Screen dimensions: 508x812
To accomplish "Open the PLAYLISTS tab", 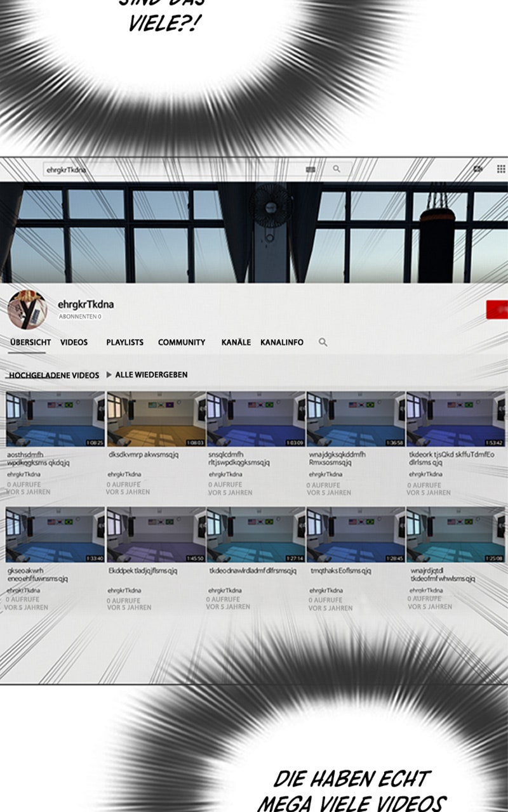I will point(124,343).
